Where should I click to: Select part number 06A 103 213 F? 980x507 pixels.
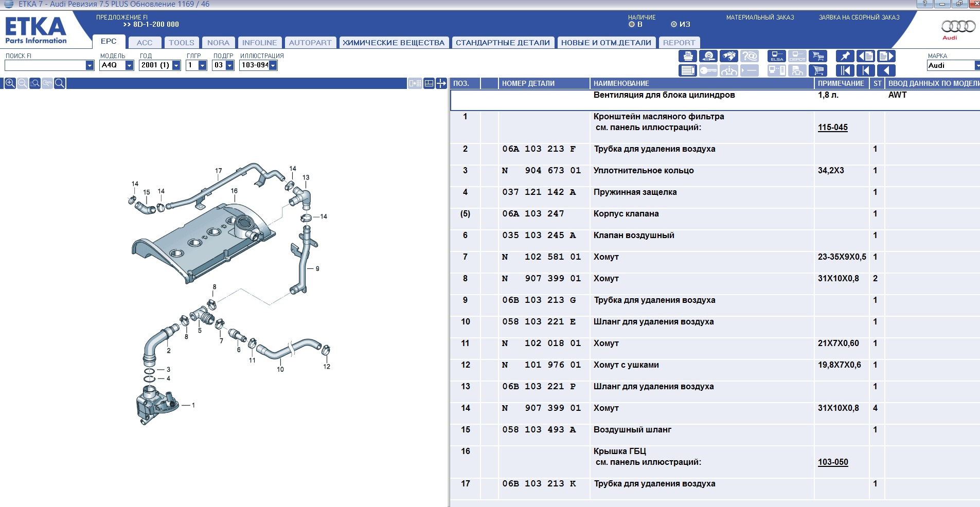(x=539, y=149)
